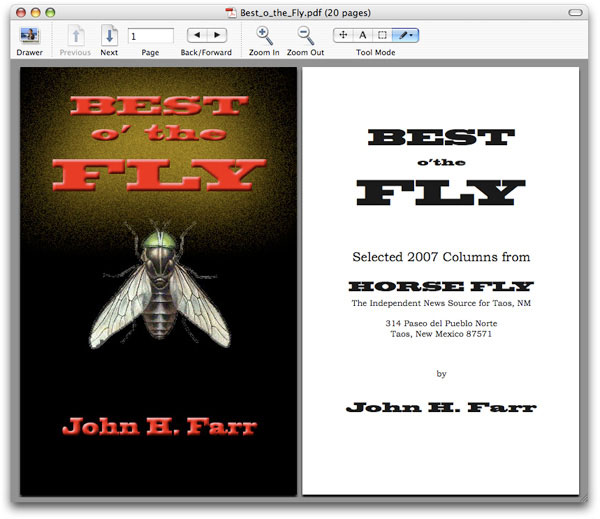Viewport: 600px width, 519px height.
Task: Click the green zoom window button
Action: [52, 10]
